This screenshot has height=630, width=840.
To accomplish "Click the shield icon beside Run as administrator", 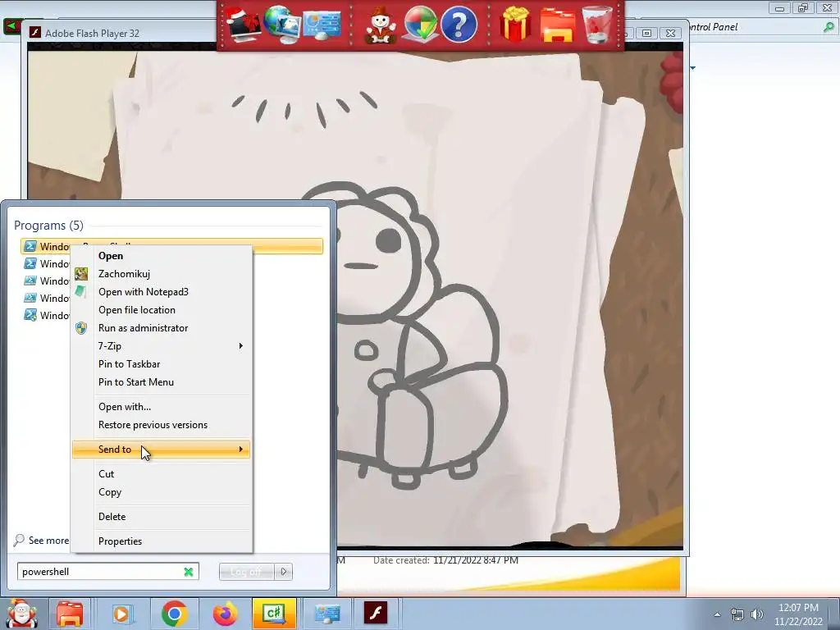I will tap(81, 328).
